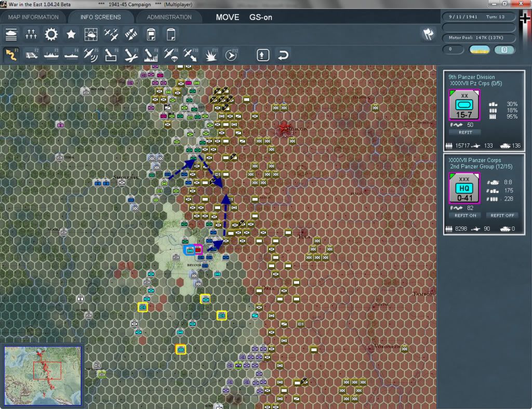Click the crossed satellites reinforcement icon
This screenshot has width=532, height=409.
click(131, 34)
